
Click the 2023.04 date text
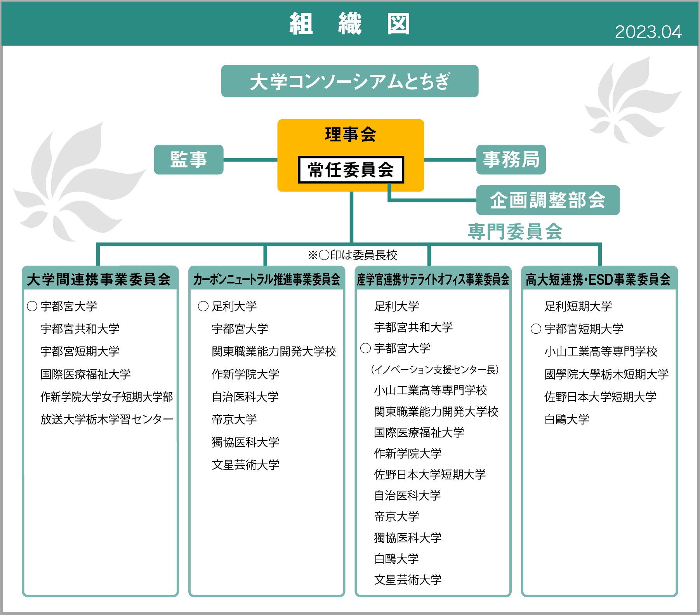[x=648, y=32]
